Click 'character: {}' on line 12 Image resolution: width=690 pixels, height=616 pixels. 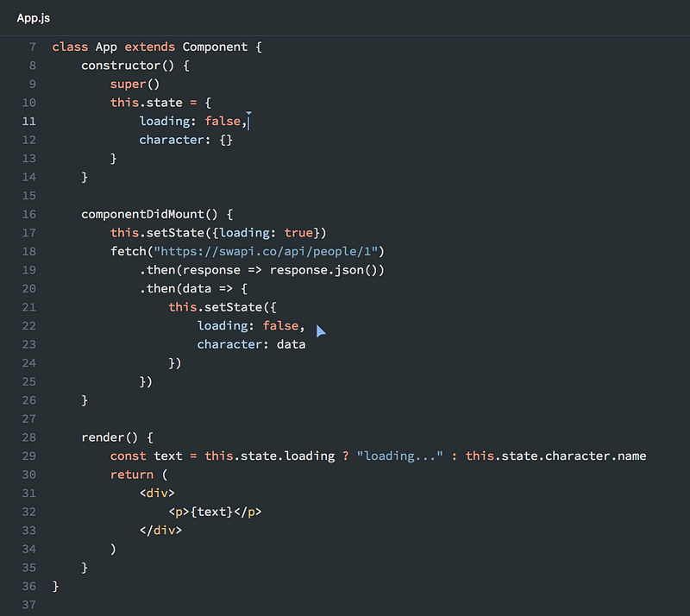185,140
